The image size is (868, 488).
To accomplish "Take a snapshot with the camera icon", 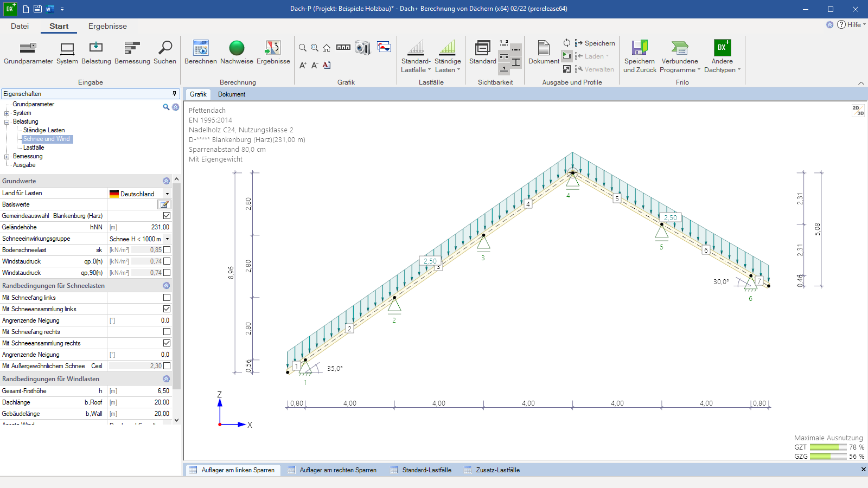I will point(362,48).
